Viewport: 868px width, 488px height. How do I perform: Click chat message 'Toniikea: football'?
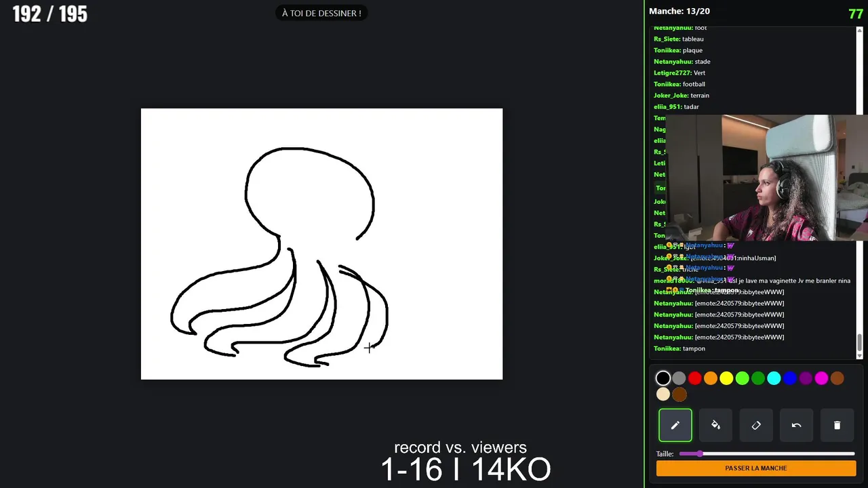point(679,84)
